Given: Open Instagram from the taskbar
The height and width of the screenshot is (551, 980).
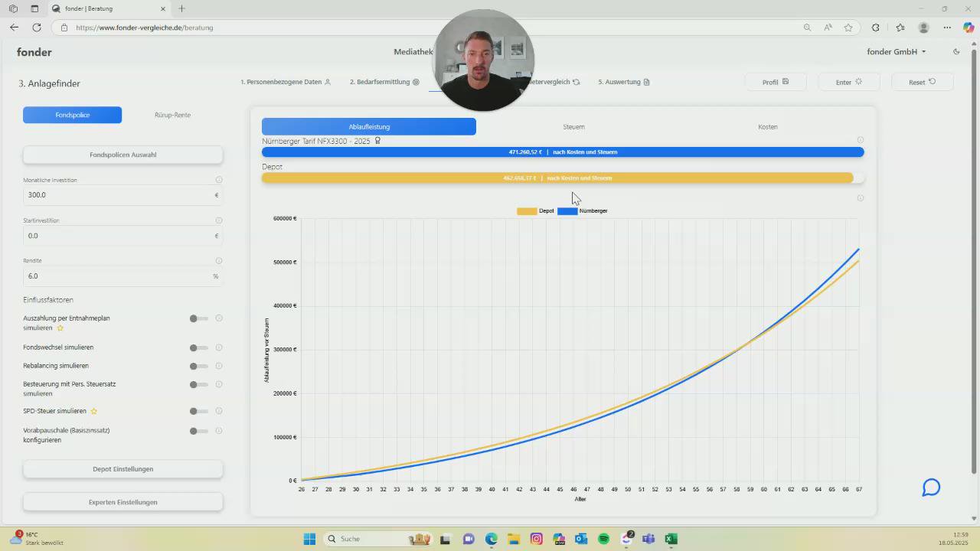Looking at the screenshot, I should coord(537,539).
